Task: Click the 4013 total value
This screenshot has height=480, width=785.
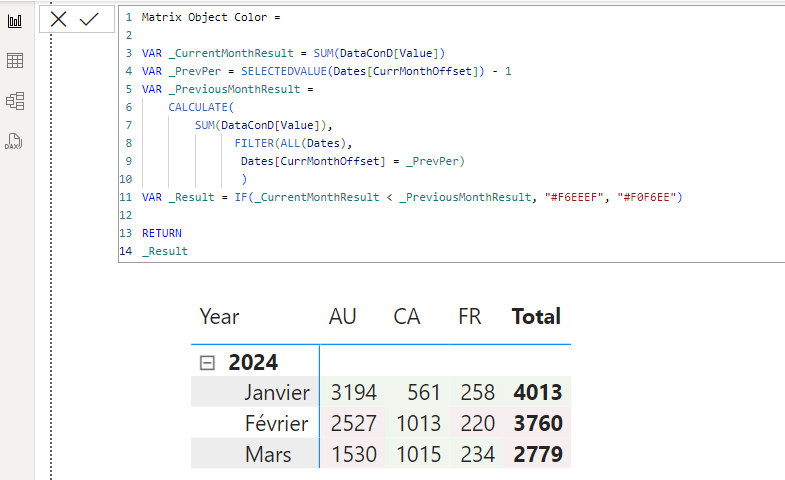Action: 538,392
